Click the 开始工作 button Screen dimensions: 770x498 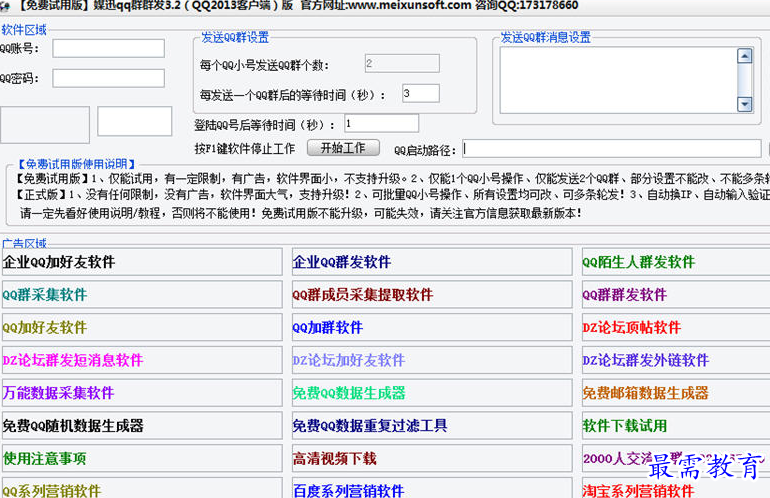pos(343,148)
